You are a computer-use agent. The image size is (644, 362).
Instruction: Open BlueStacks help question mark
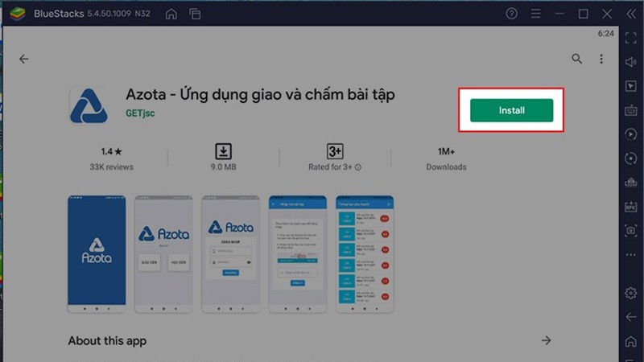tap(511, 14)
